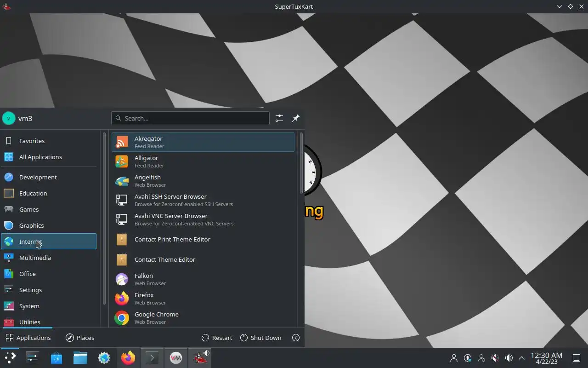Open Discover software store in taskbar

tap(57, 358)
